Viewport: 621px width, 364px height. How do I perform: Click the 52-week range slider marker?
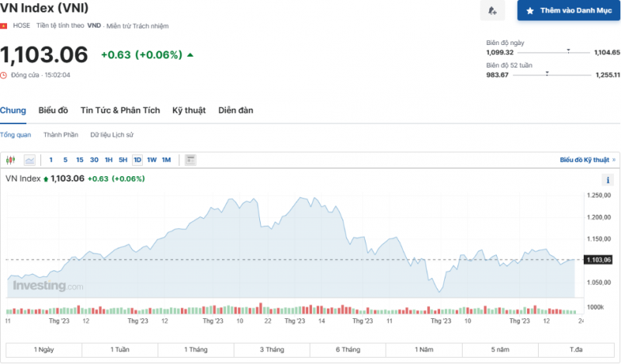tap(548, 72)
